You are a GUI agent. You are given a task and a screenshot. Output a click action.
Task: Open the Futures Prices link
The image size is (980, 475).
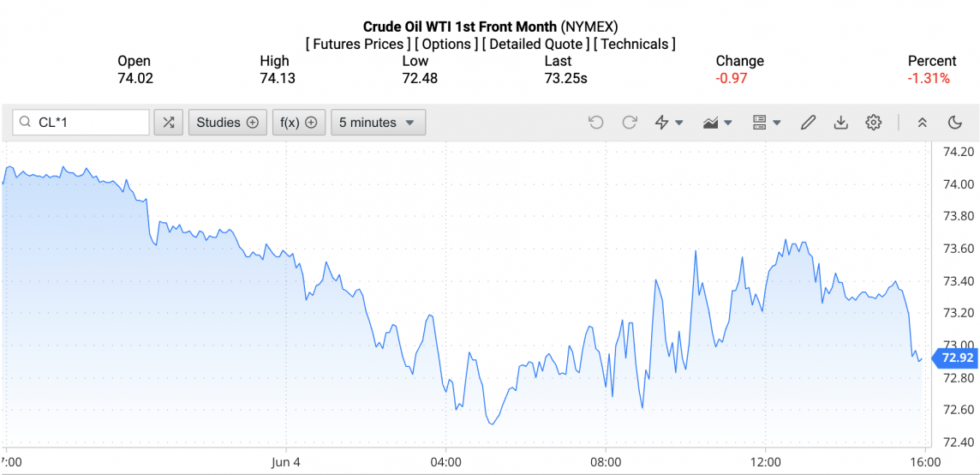click(356, 44)
